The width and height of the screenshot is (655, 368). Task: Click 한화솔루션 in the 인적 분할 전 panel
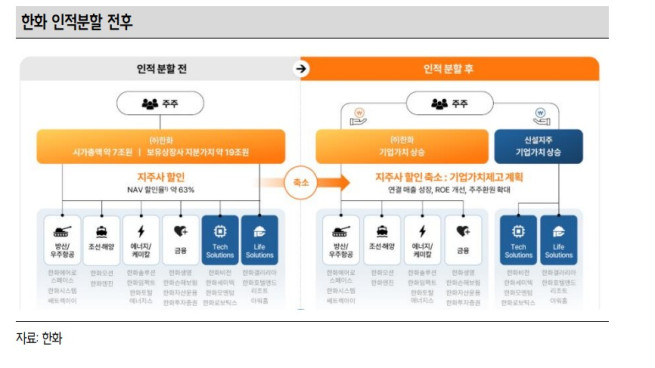tap(141, 273)
